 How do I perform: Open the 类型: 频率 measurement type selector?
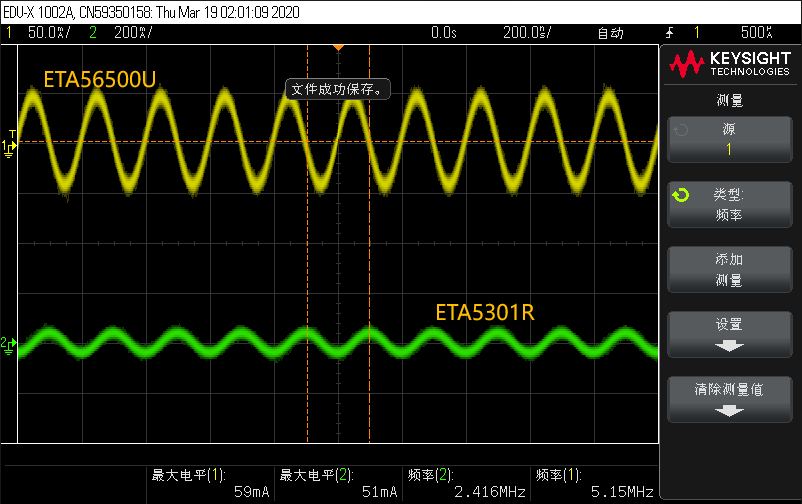(729, 204)
